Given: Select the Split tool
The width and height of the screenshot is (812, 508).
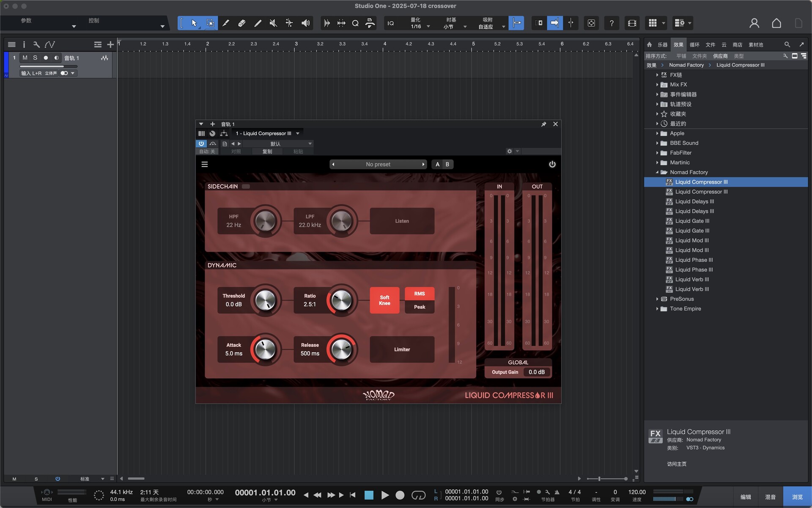Looking at the screenshot, I should pos(226,23).
